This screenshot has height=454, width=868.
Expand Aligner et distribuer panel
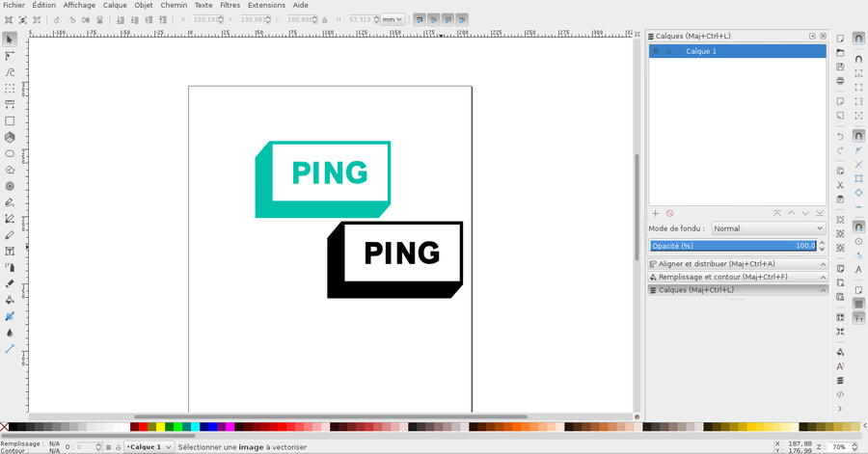click(738, 263)
